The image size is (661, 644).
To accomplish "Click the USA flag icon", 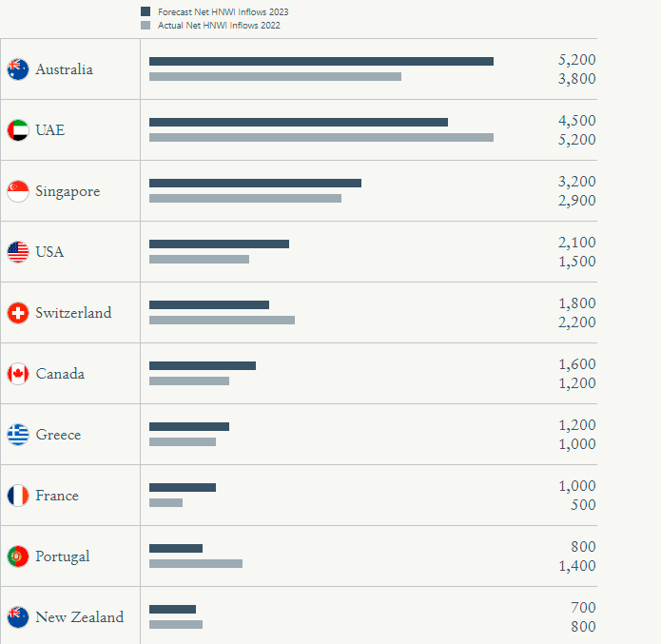I will pyautogui.click(x=18, y=252).
